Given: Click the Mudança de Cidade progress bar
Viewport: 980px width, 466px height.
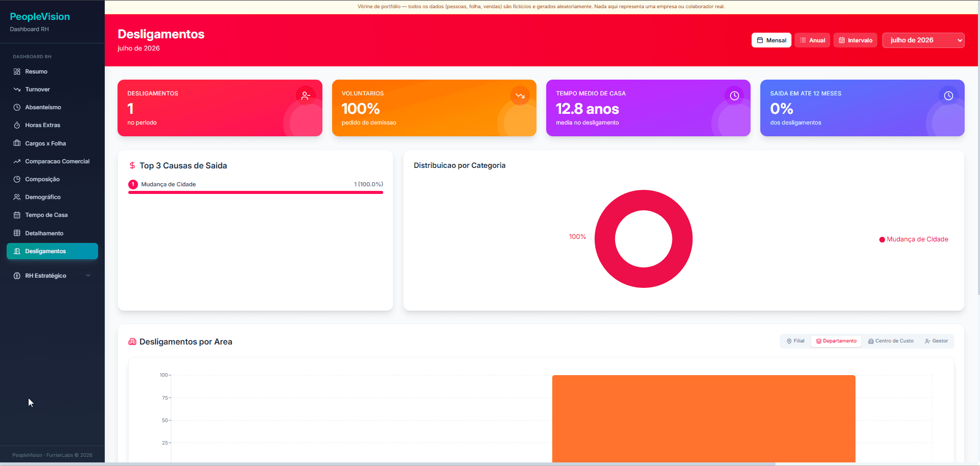Looking at the screenshot, I should [x=255, y=192].
